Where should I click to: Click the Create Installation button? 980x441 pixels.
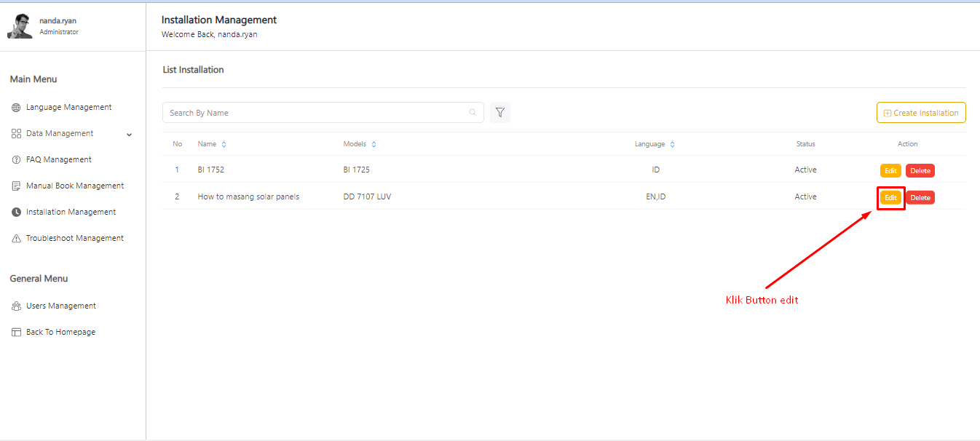click(x=921, y=113)
